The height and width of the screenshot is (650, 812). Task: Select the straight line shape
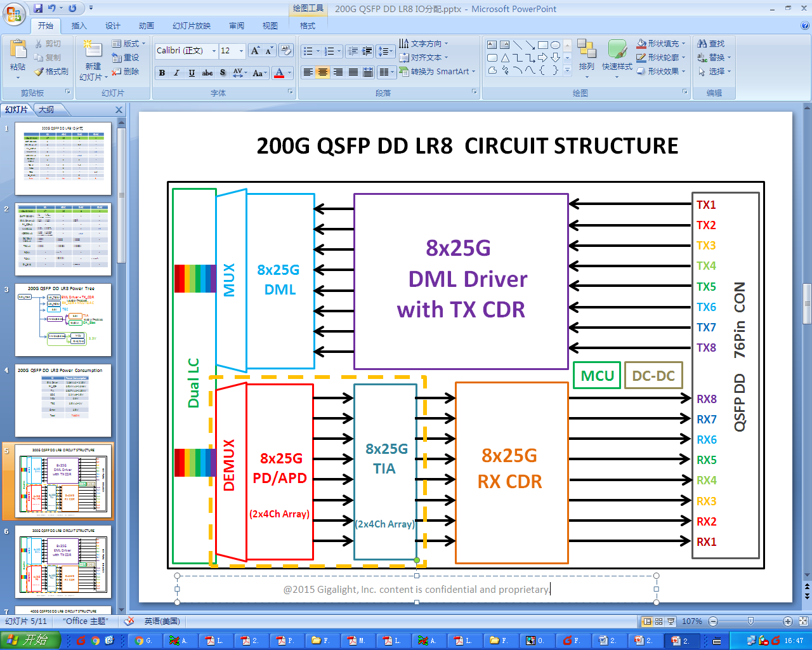click(518, 45)
